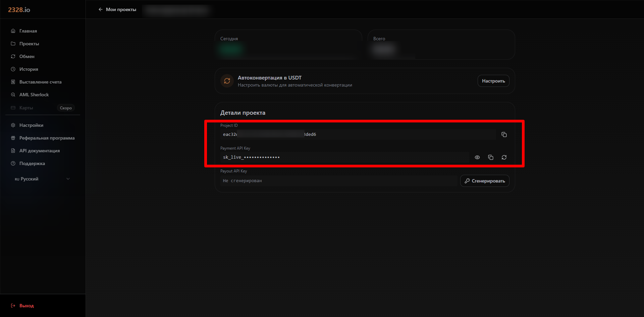Click the Project ID text field
The width and height of the screenshot is (644, 317).
pos(358,135)
